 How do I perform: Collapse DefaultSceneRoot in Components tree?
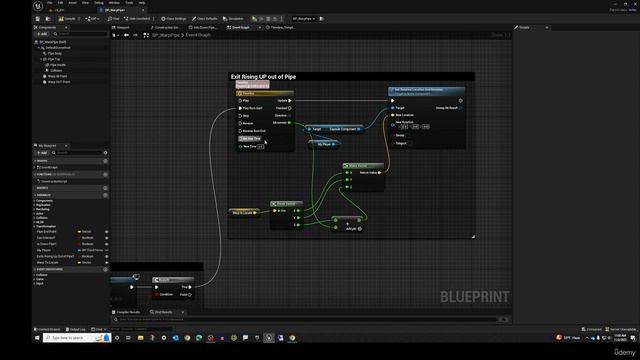pyautogui.click(x=39, y=48)
